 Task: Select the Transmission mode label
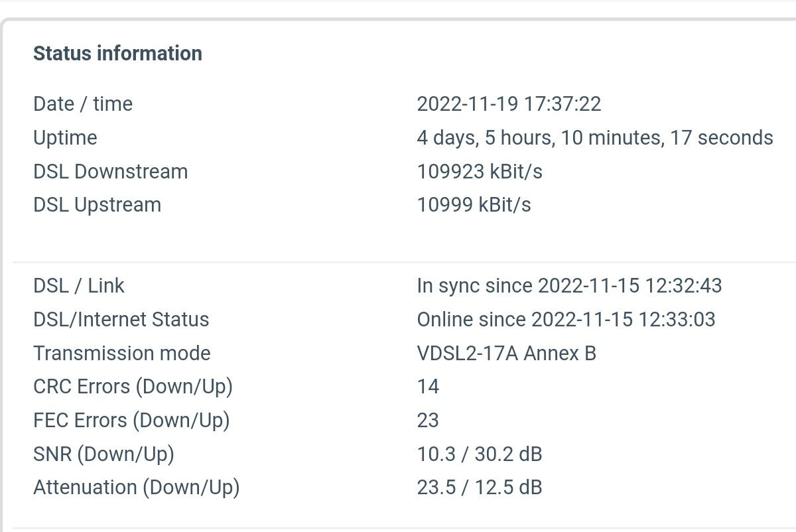pos(121,354)
